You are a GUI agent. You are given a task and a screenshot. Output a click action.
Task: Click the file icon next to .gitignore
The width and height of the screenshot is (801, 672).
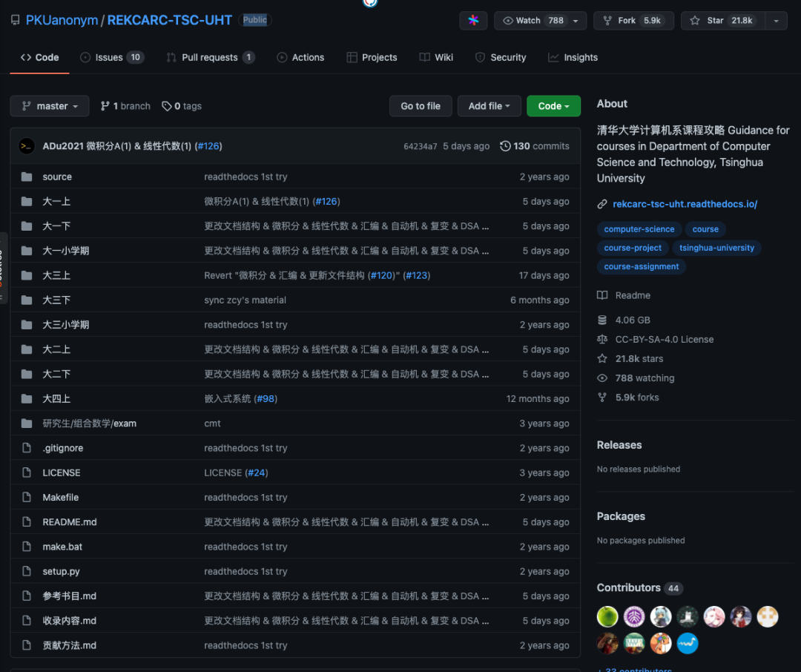point(27,448)
